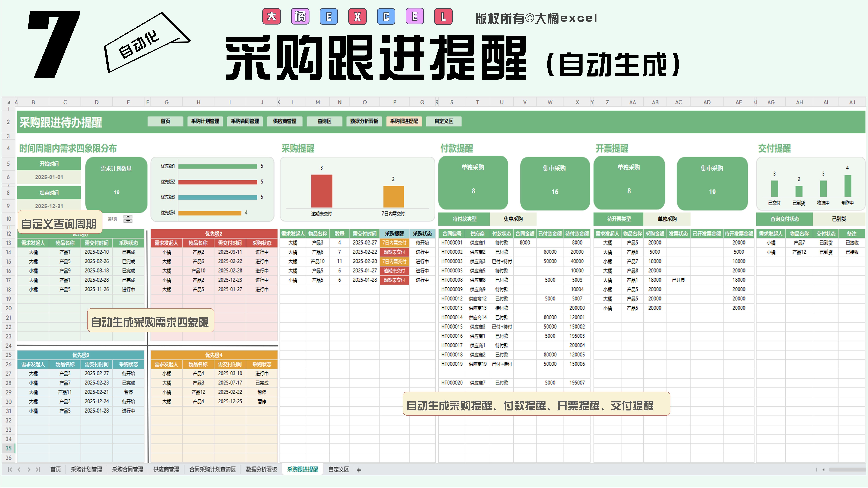Click spinner down arrow beside 第1页
The image size is (868, 488).
pos(128,221)
